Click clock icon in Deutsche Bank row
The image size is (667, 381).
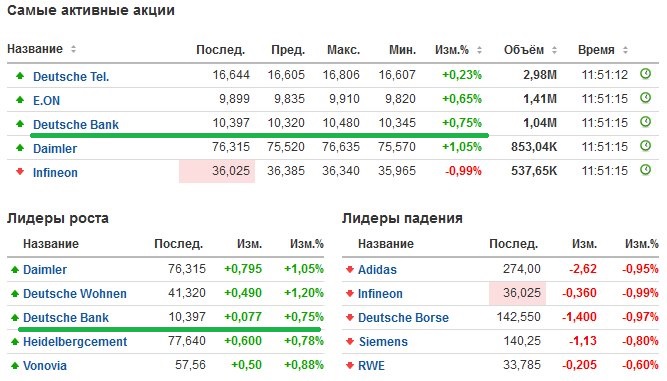645,122
